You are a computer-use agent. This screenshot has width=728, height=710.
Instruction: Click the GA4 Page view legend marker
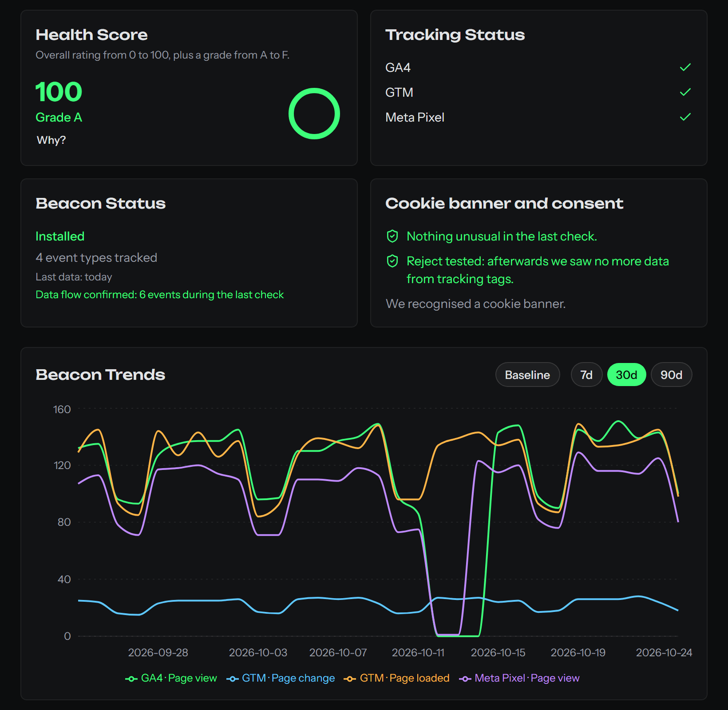tap(131, 679)
